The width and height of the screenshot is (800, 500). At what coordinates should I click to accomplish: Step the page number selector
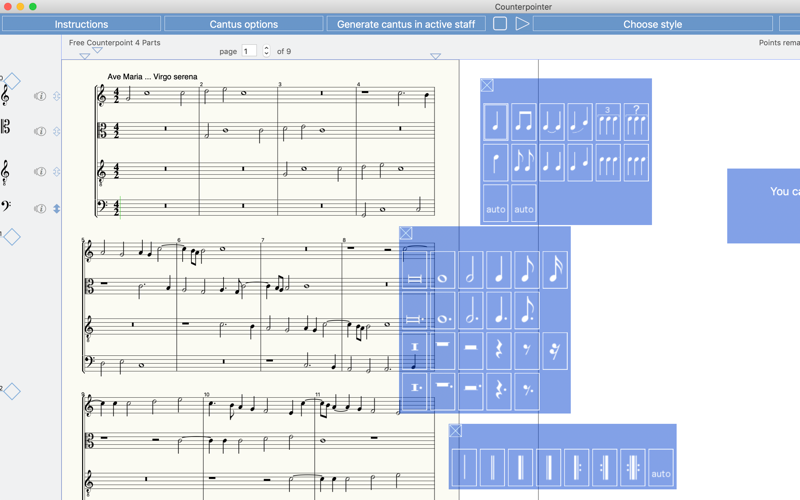266,51
